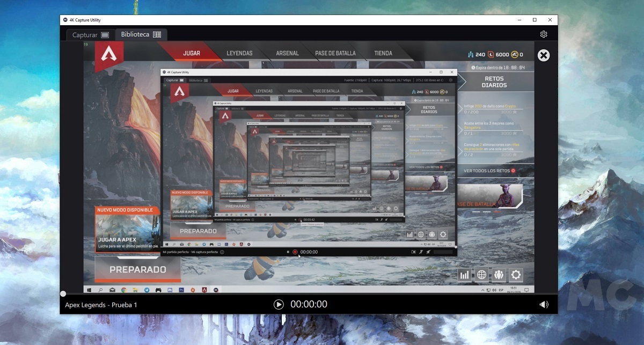Click the largest globe icon in the game
The image size is (644, 345).
tap(482, 275)
